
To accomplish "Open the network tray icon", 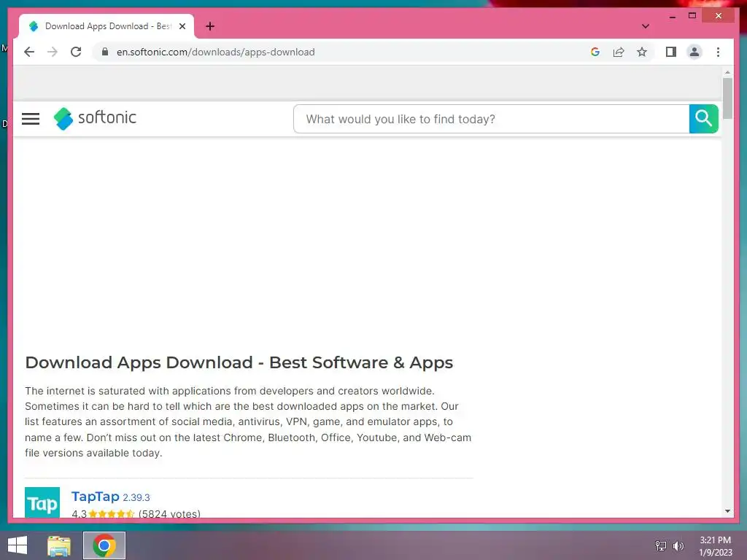I will [661, 545].
